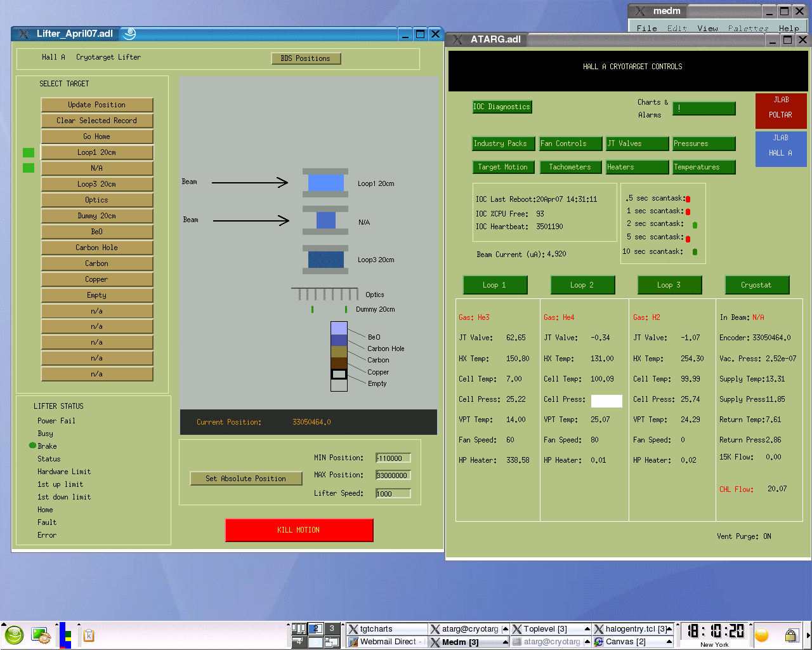The height and width of the screenshot is (650, 812).
Task: Open the system monitor bar-graph applet
Action: [65, 635]
